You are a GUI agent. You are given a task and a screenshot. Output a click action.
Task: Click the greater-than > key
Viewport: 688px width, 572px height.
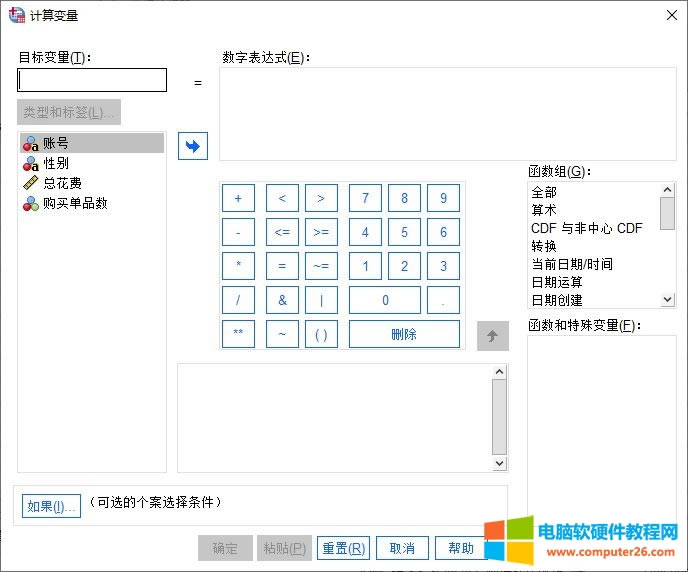[321, 198]
